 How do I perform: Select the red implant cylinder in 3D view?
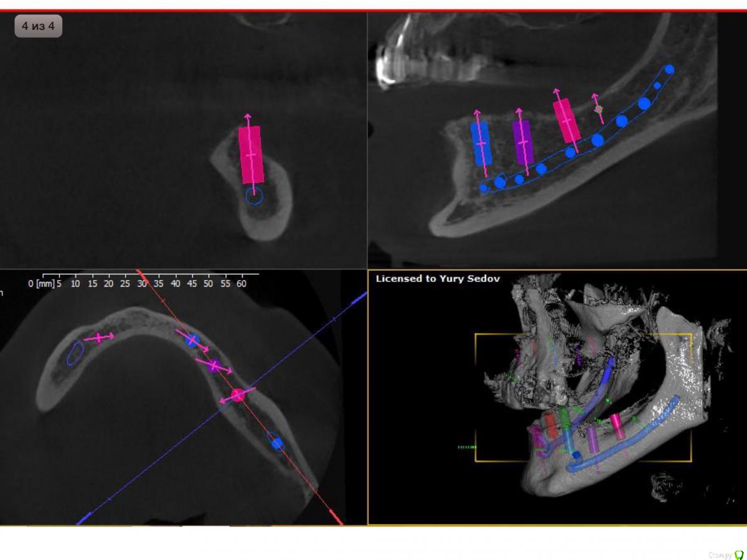(551, 424)
